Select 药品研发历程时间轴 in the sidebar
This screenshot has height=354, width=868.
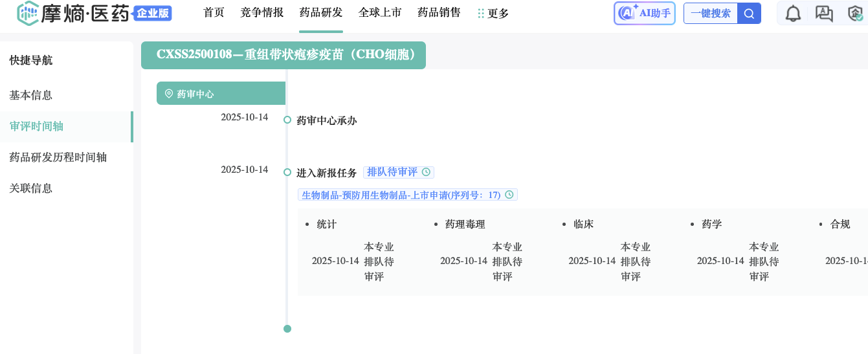[58, 157]
